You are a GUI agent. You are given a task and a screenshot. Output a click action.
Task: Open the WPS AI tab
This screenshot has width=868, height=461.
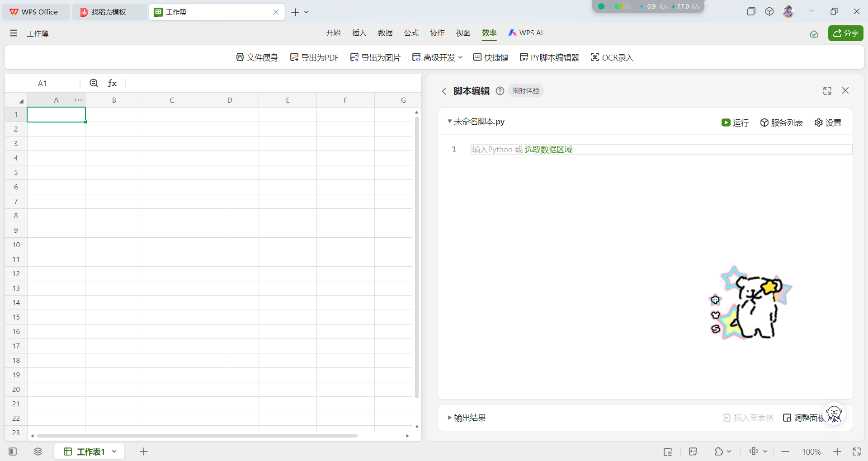click(525, 33)
